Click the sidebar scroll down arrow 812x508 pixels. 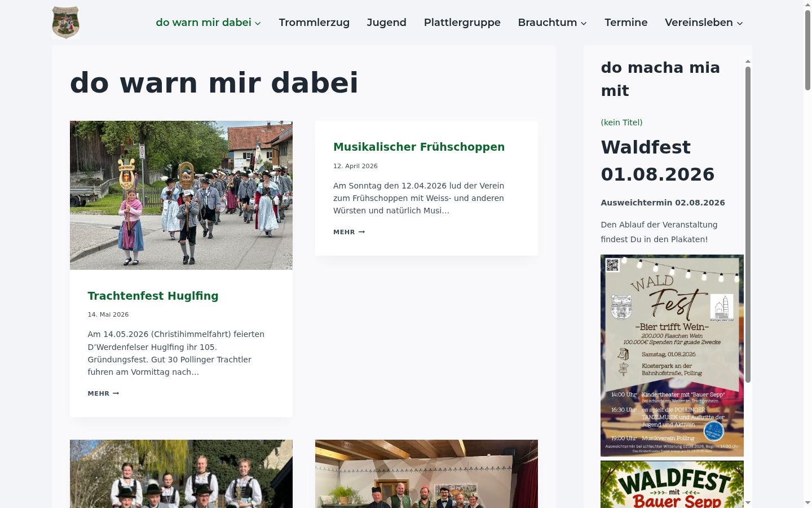748,502
